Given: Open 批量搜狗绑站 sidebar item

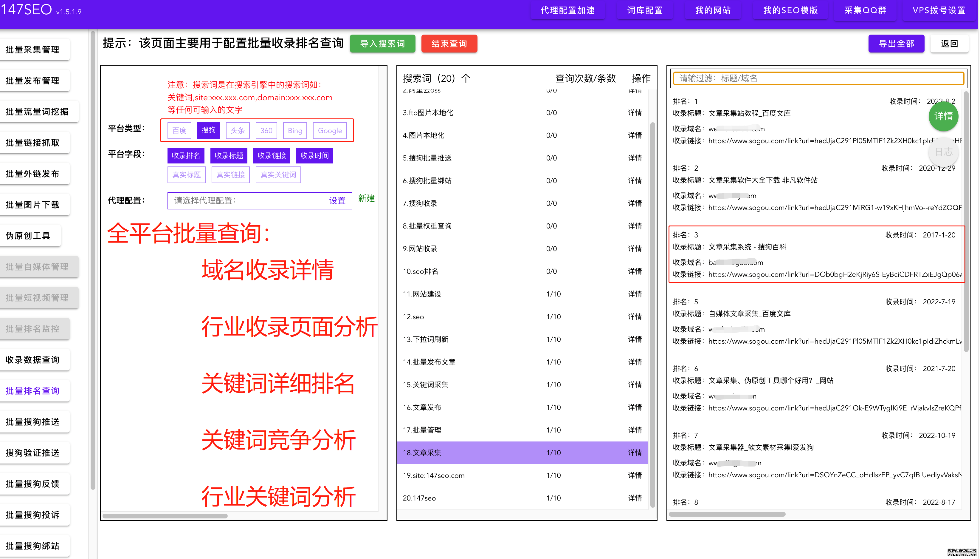Looking at the screenshot, I should [35, 546].
